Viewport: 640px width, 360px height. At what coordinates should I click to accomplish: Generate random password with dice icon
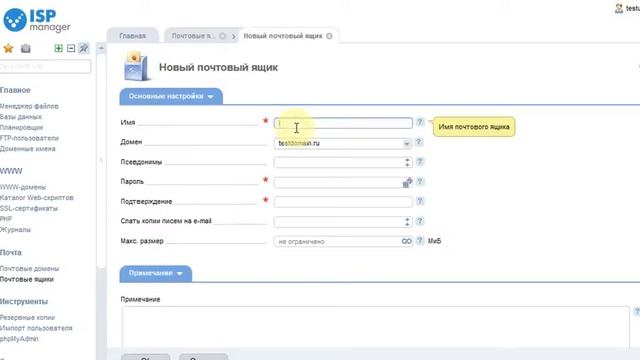point(407,182)
